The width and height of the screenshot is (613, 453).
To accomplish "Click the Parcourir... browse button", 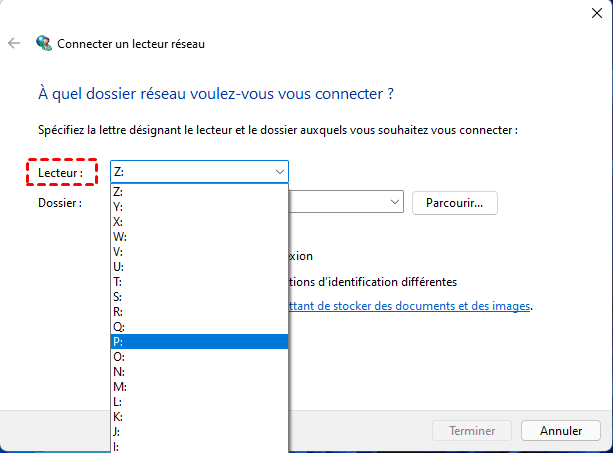I will coord(454,202).
